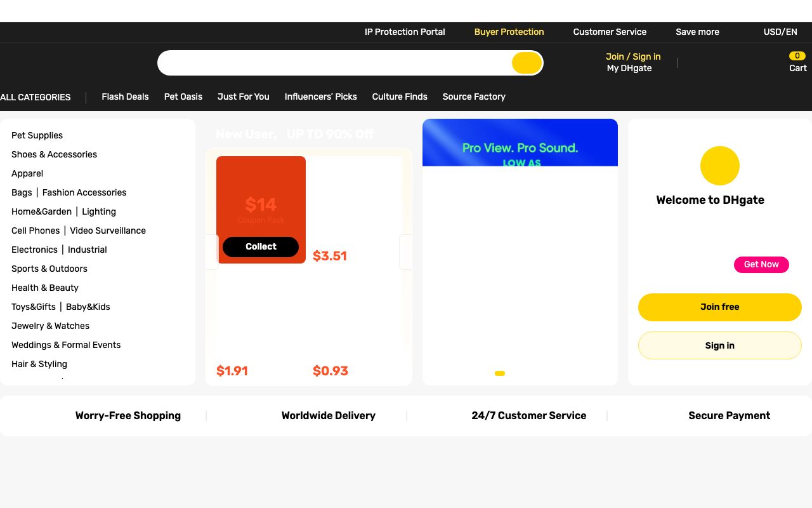Open the Source Factory section
This screenshot has width=812, height=508.
tap(474, 97)
